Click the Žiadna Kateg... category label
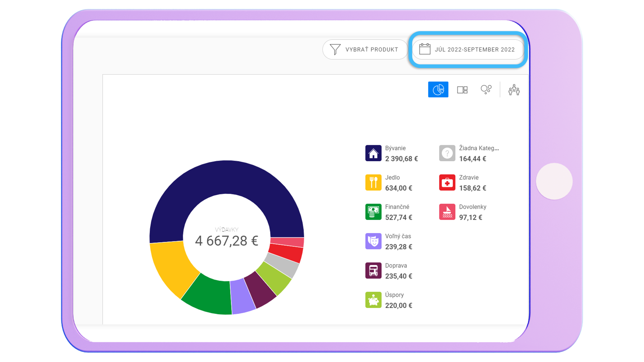This screenshot has width=644, height=362. click(x=479, y=148)
